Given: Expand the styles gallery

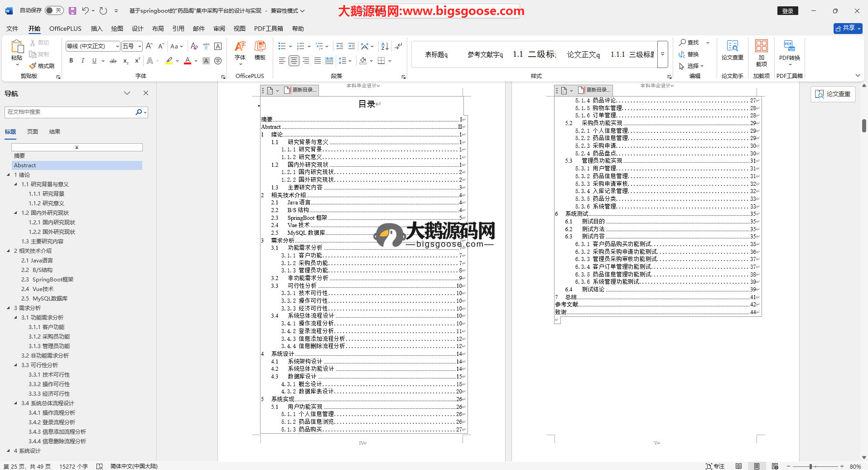Looking at the screenshot, I should [662, 54].
